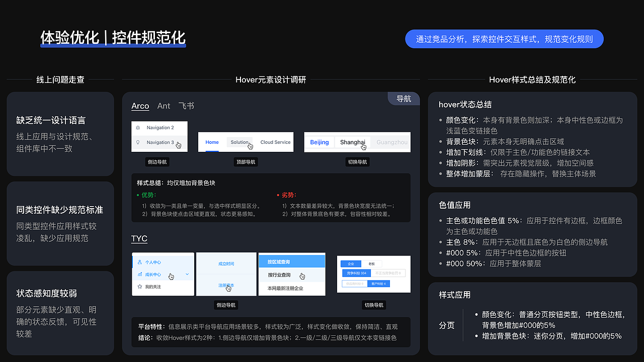This screenshot has height=362, width=644.
Task: Open the 飞书 tab
Action: (x=187, y=106)
